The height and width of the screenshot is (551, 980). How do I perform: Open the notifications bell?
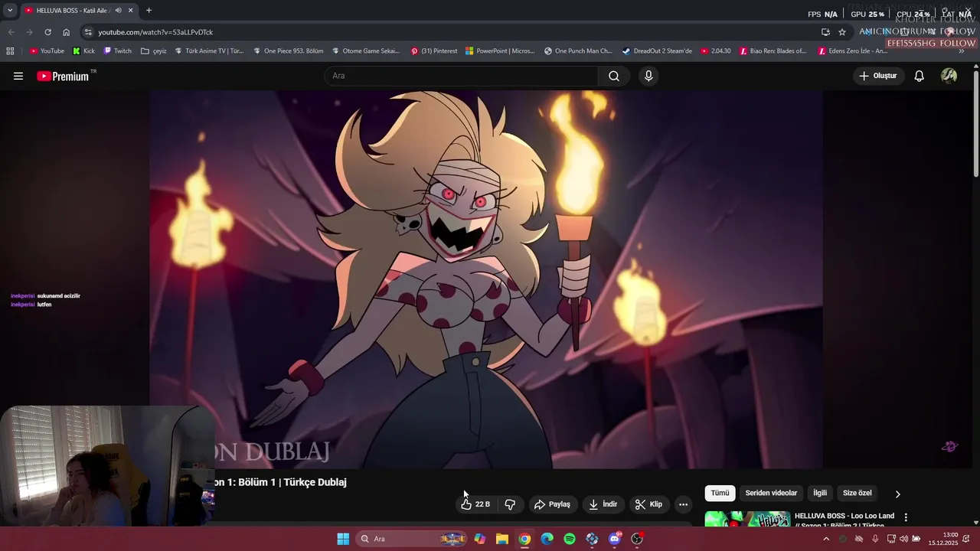point(919,76)
